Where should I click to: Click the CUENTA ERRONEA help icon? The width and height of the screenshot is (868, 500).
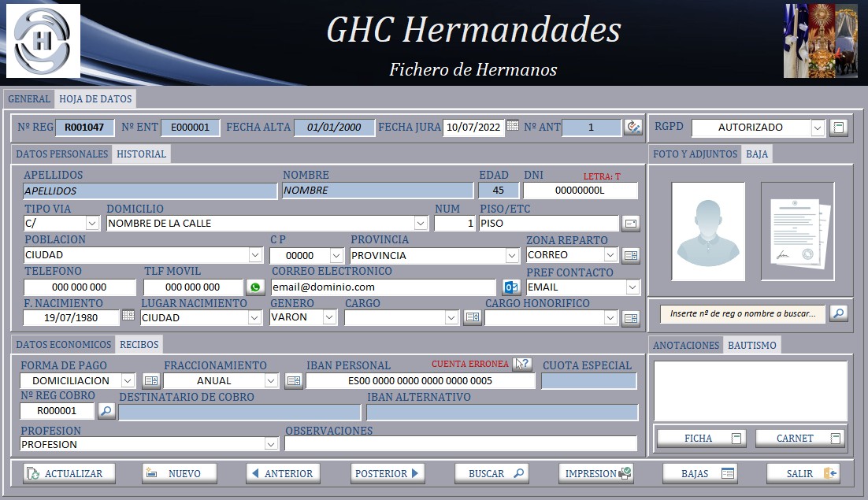pyautogui.click(x=522, y=364)
